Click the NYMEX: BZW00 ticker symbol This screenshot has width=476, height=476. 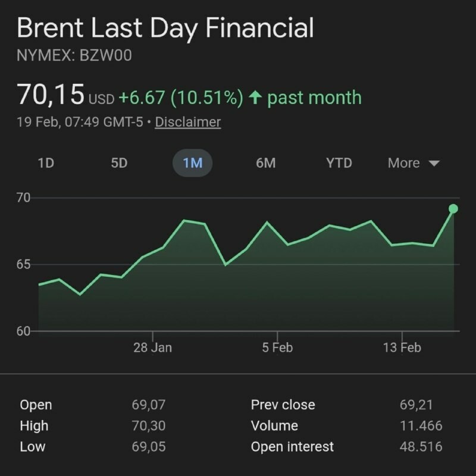coord(74,56)
